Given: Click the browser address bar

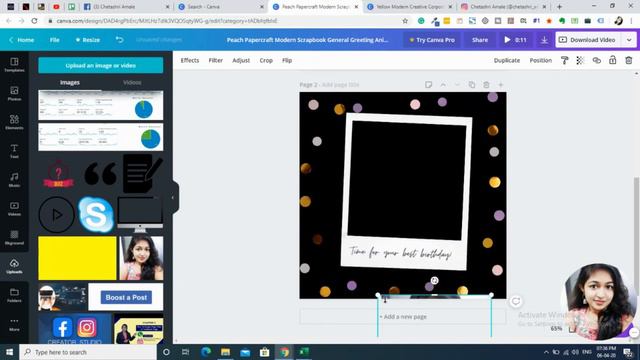Looking at the screenshot, I should tap(224, 21).
